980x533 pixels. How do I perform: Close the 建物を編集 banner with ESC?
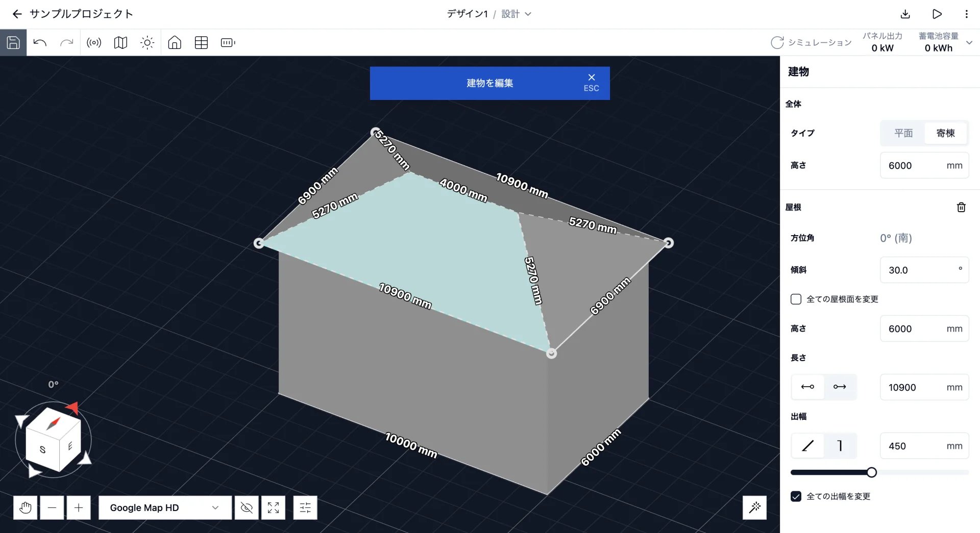click(591, 83)
